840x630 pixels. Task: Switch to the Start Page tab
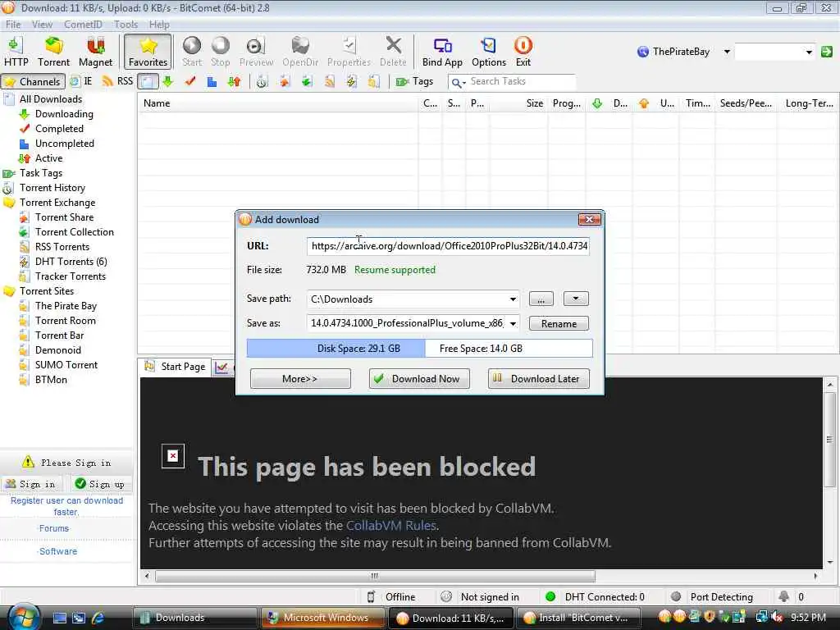176,367
